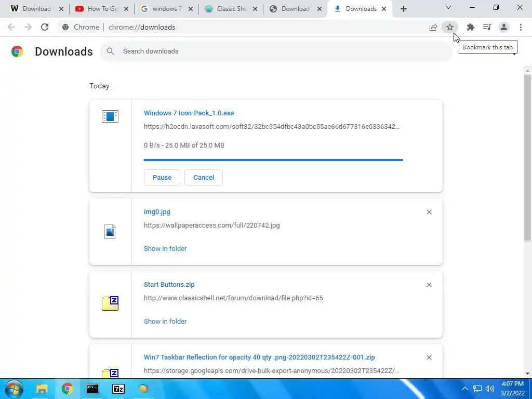Click the search magnifier icon
The image size is (532, 399).
110,51
